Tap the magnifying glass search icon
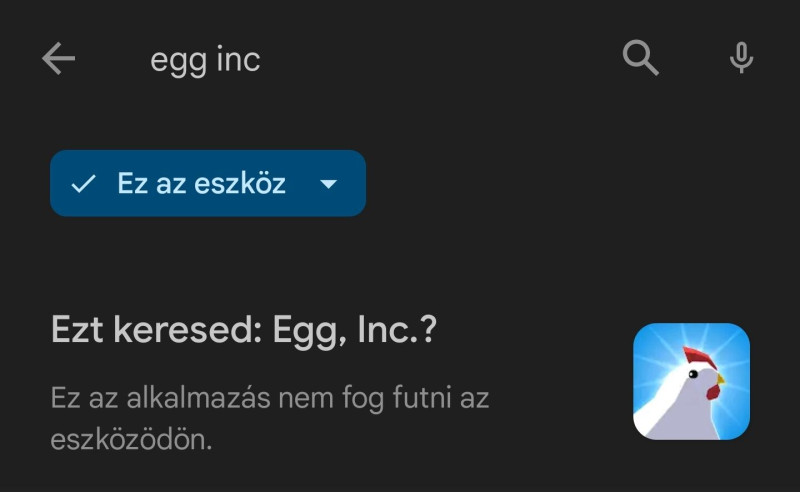The height and width of the screenshot is (492, 800). [x=641, y=59]
